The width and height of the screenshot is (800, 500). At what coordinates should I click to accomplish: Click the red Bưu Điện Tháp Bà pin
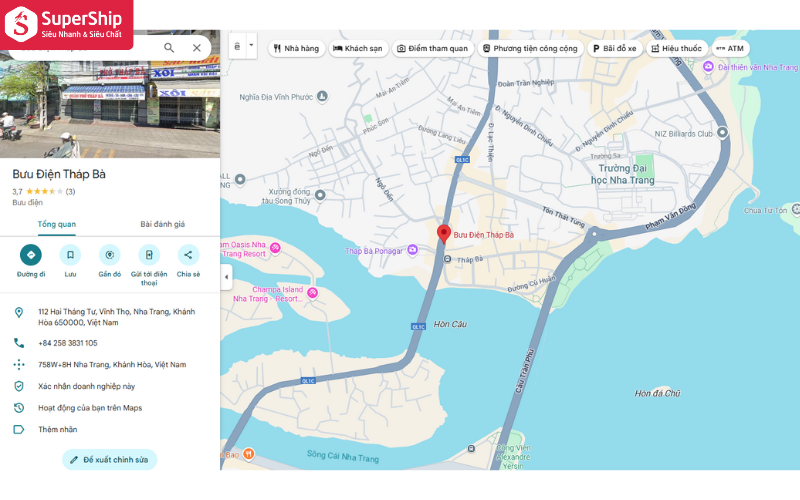coord(444,234)
